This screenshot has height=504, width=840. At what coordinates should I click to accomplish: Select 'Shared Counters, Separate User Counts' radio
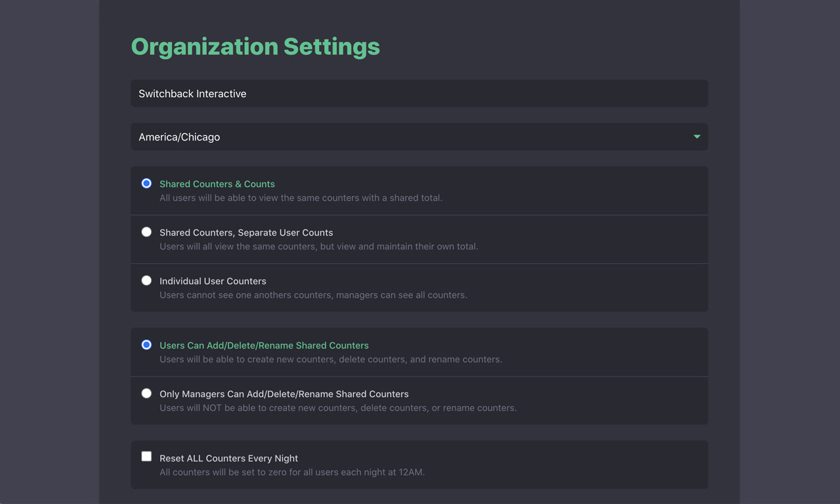coord(146,232)
